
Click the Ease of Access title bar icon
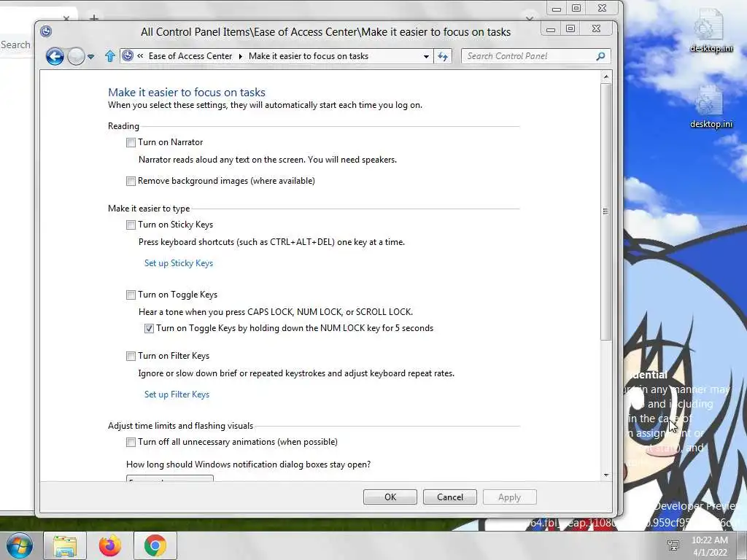[46, 31]
